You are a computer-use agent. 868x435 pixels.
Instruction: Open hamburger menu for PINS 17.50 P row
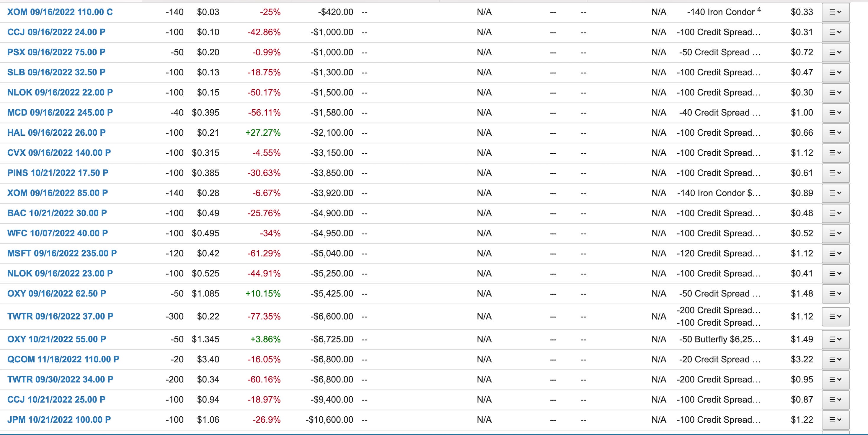point(835,173)
